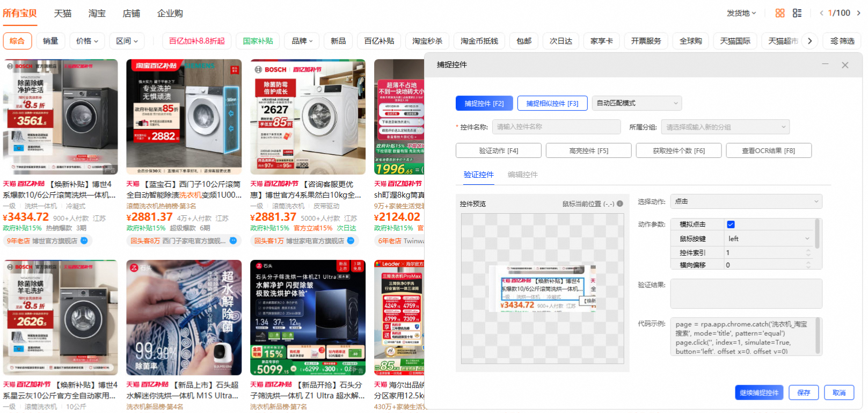Go to previous results page arrow
The height and width of the screenshot is (413, 868).
[821, 13]
